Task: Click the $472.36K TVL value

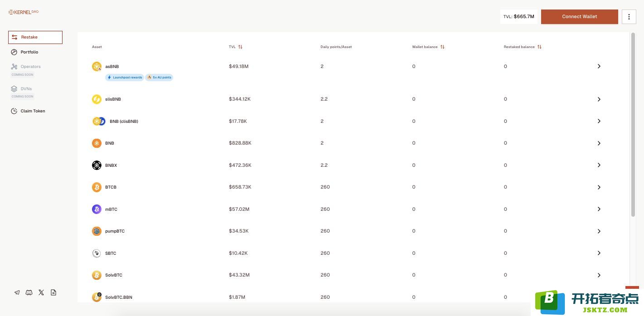Action: pyautogui.click(x=240, y=165)
